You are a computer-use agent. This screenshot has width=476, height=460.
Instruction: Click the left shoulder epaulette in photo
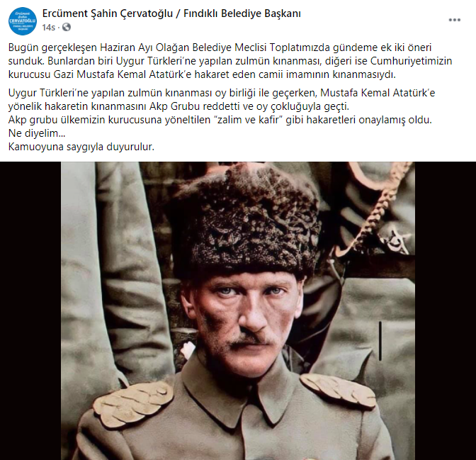(x=133, y=401)
